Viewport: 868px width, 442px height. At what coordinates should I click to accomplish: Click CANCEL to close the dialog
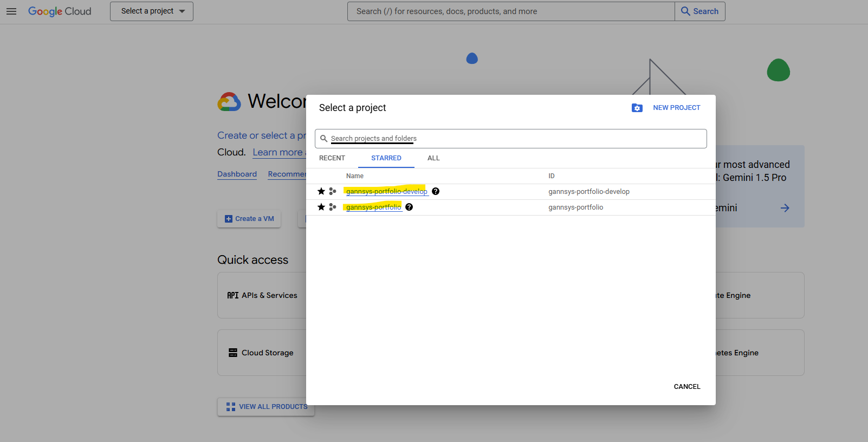[x=687, y=387]
